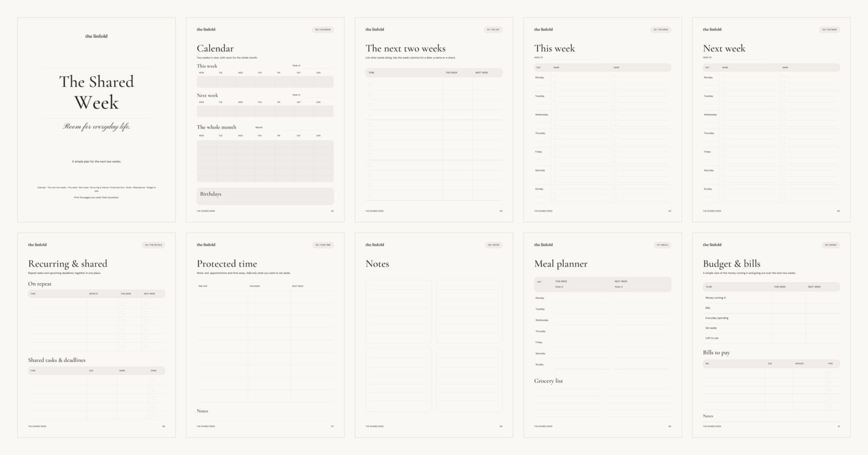
Task: Click the 'Set aside' budget row
Action: click(771, 328)
